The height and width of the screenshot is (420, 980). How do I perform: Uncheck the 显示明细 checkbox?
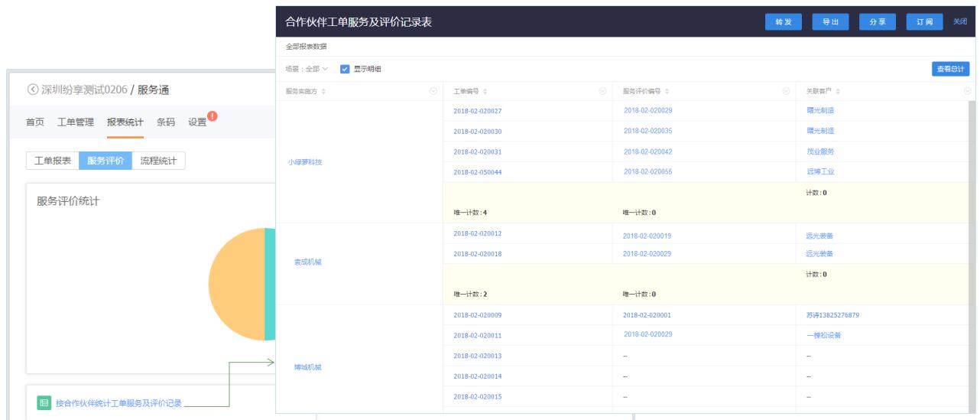(x=344, y=69)
